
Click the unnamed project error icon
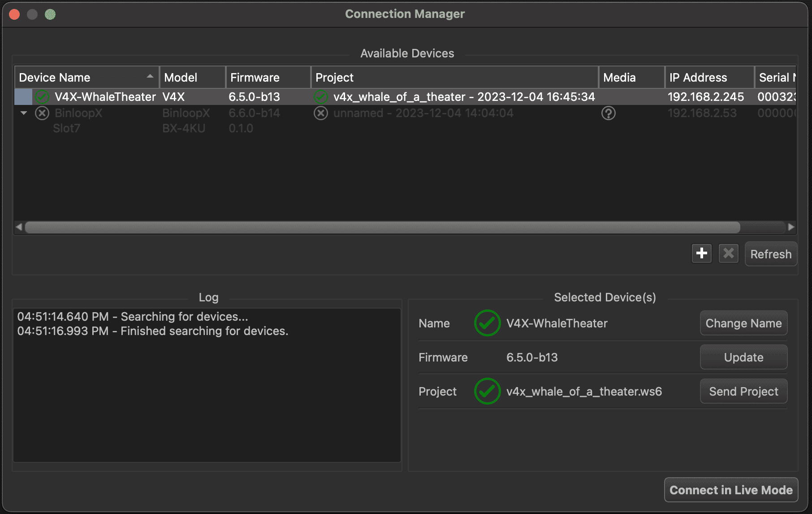click(320, 113)
